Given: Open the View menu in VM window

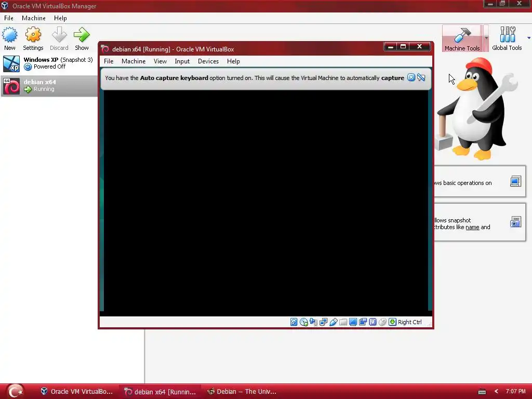Looking at the screenshot, I should (x=160, y=61).
